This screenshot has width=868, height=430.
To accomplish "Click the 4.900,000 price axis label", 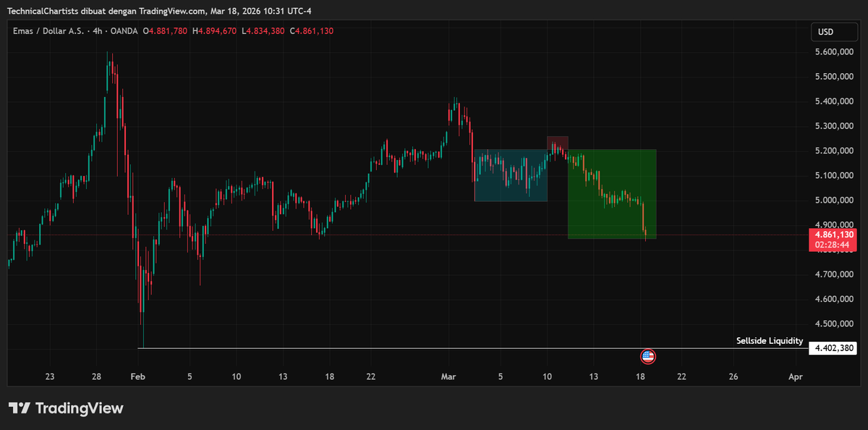I will coord(835,224).
